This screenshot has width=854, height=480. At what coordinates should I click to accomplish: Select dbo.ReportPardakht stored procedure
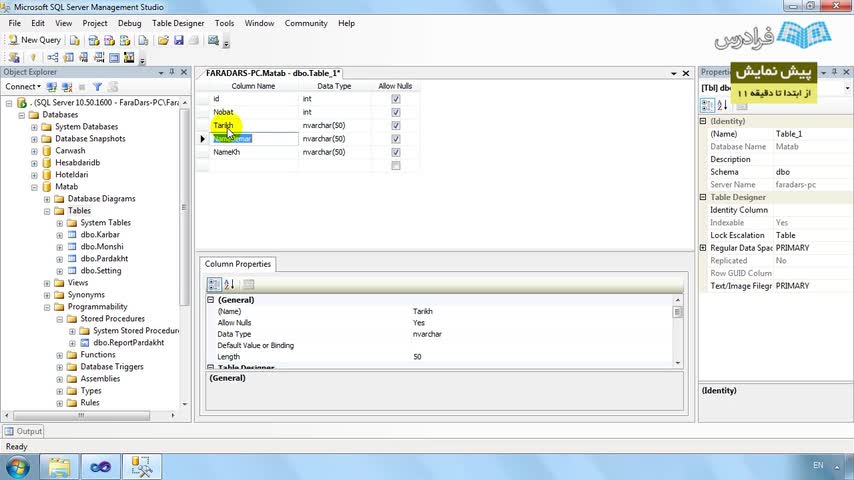(129, 343)
